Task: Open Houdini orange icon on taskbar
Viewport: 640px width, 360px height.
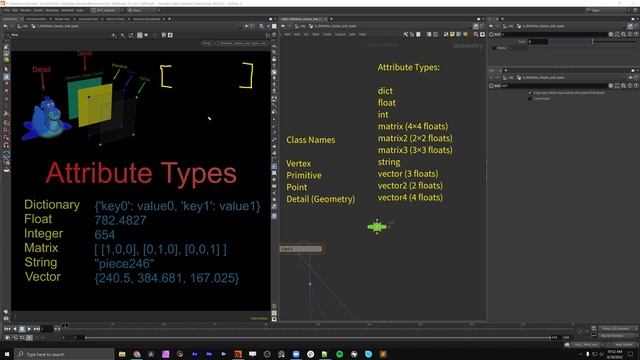Action: point(238,354)
